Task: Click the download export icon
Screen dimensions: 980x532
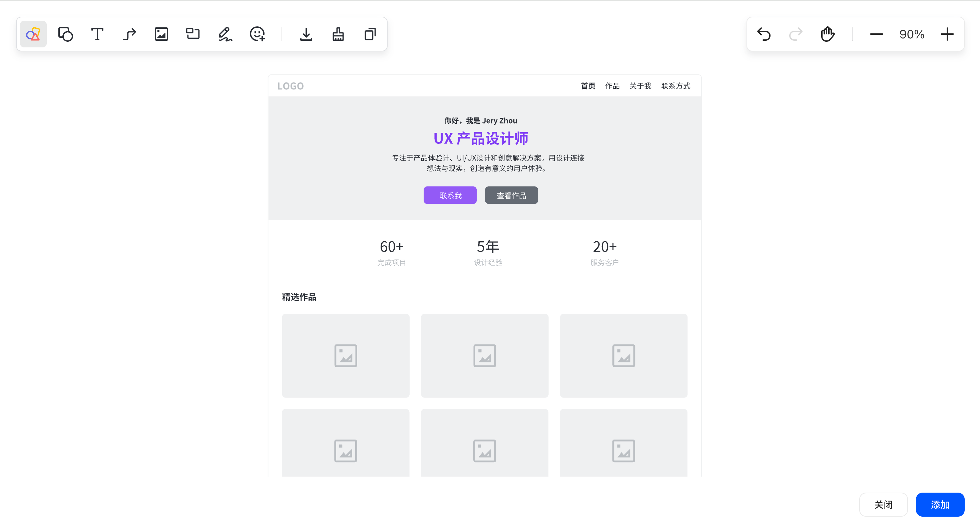Action: [x=306, y=34]
